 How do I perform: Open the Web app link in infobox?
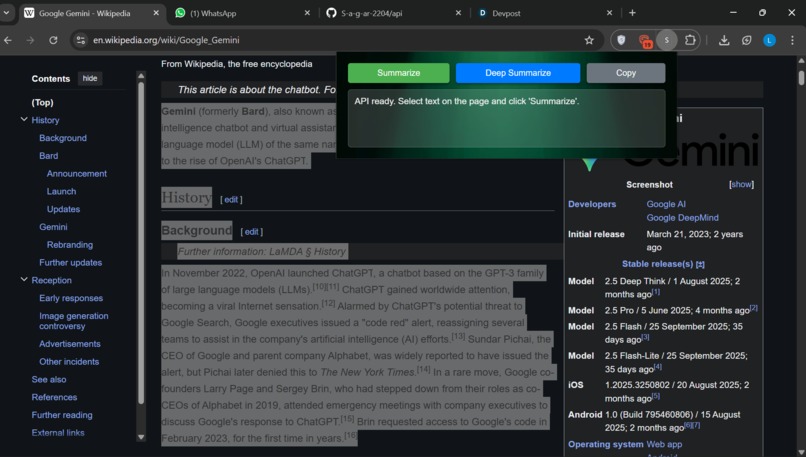coord(664,444)
